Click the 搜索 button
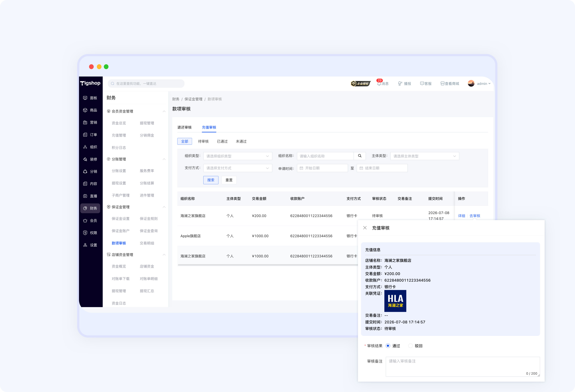Image resolution: width=575 pixels, height=392 pixels. pos(211,180)
